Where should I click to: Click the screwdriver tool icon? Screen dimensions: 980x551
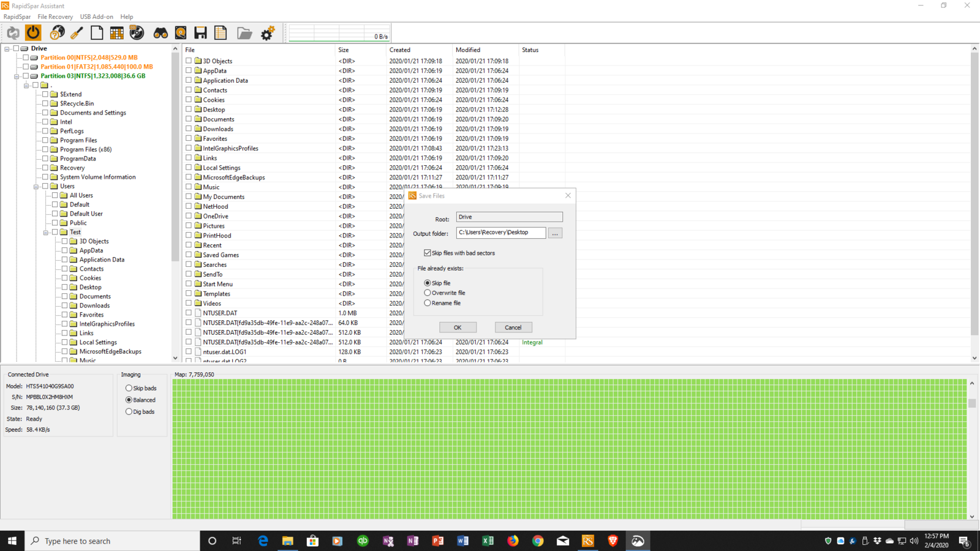(77, 33)
